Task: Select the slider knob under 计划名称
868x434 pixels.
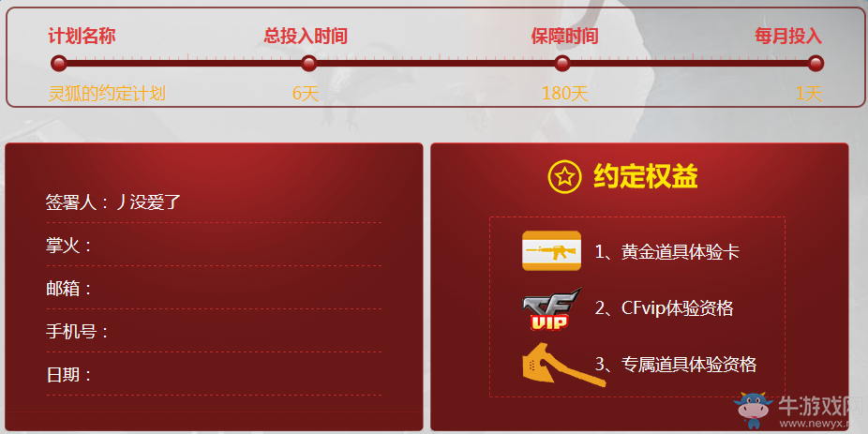Action: tap(59, 63)
